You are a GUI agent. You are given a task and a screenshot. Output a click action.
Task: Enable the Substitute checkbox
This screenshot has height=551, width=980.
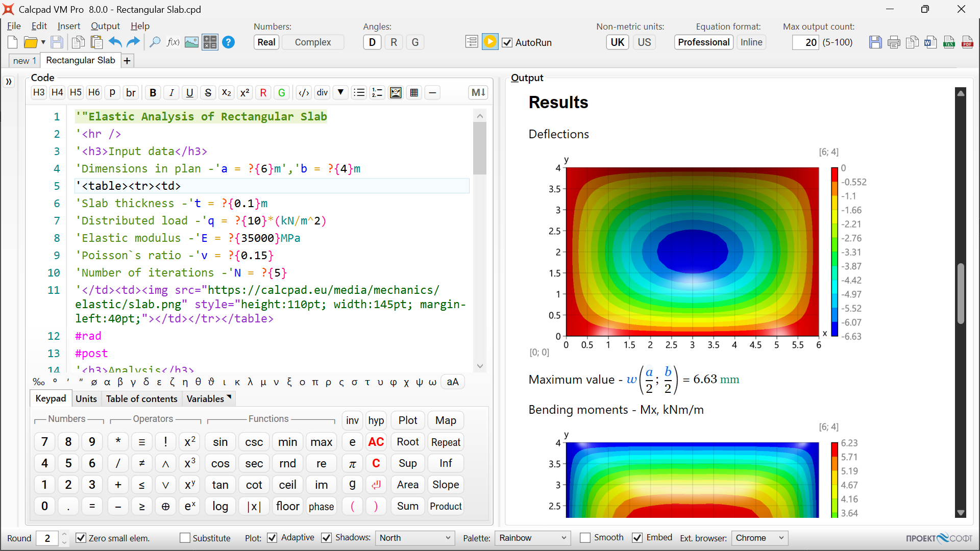point(185,538)
